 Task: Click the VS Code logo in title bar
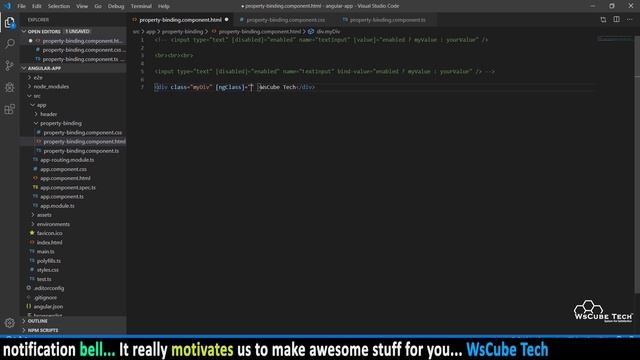(7, 6)
